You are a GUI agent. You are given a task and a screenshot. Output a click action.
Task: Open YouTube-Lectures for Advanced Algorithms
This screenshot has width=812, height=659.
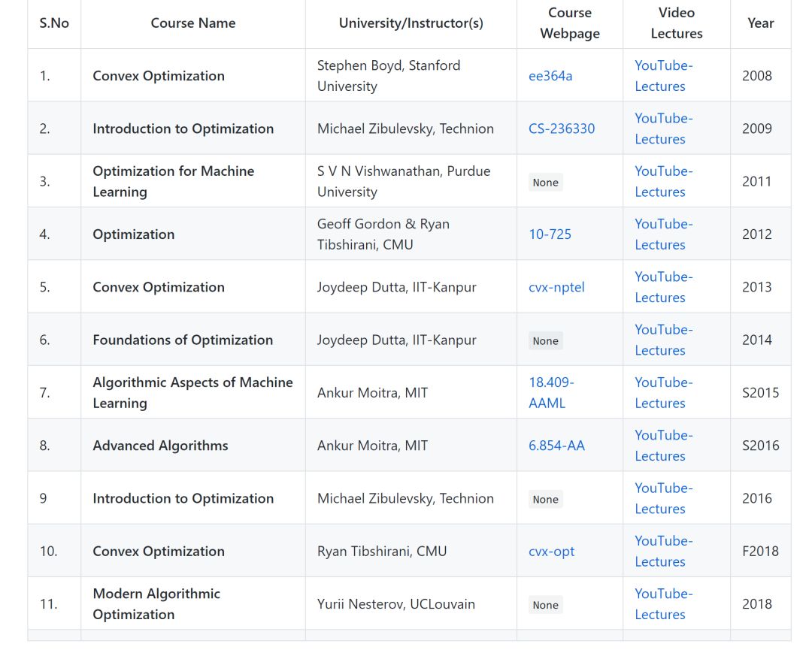click(663, 446)
